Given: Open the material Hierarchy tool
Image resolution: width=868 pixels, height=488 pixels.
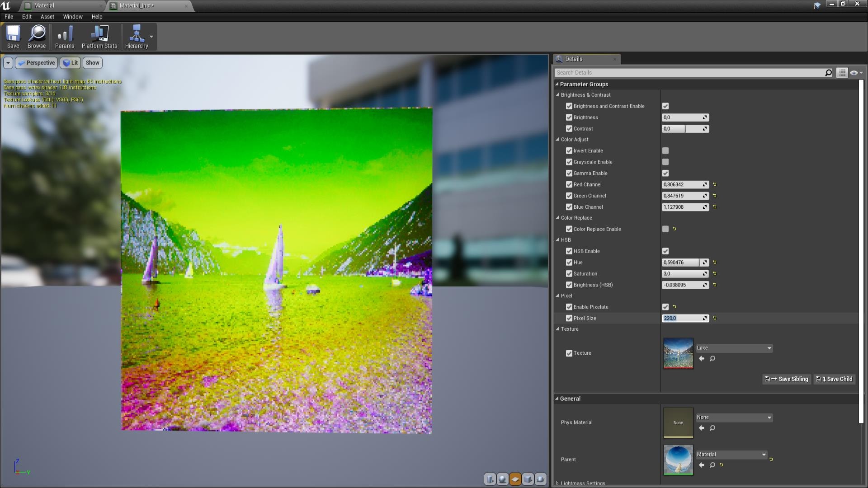Looking at the screenshot, I should point(137,36).
